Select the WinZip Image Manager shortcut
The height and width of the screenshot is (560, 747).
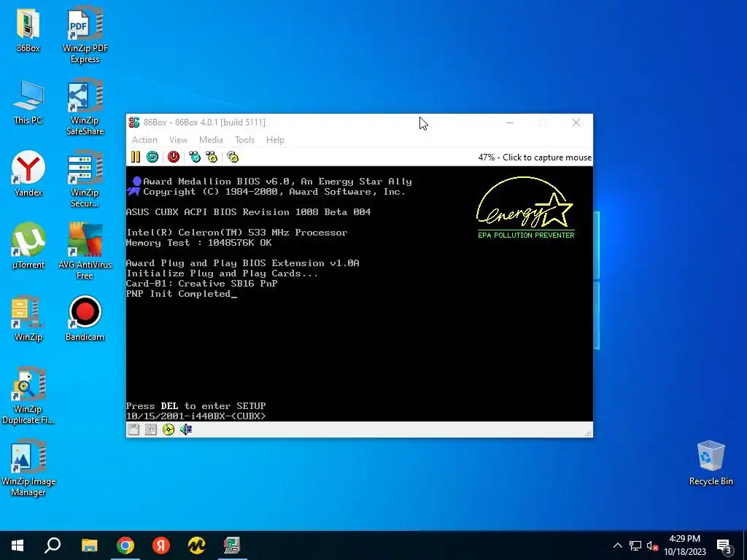(28, 468)
